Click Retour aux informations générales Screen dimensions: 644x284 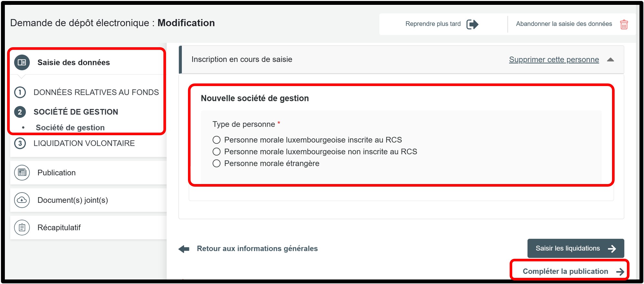tap(257, 249)
